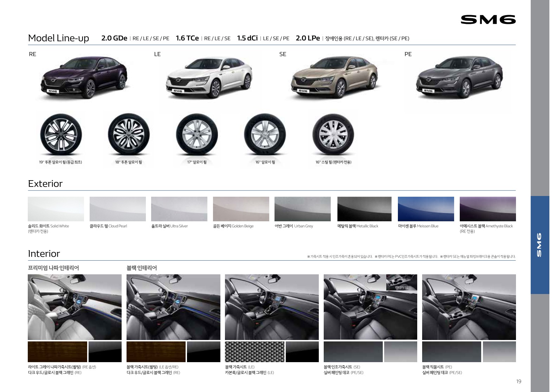Click the carbon-look trim pattern swatch

254,352
